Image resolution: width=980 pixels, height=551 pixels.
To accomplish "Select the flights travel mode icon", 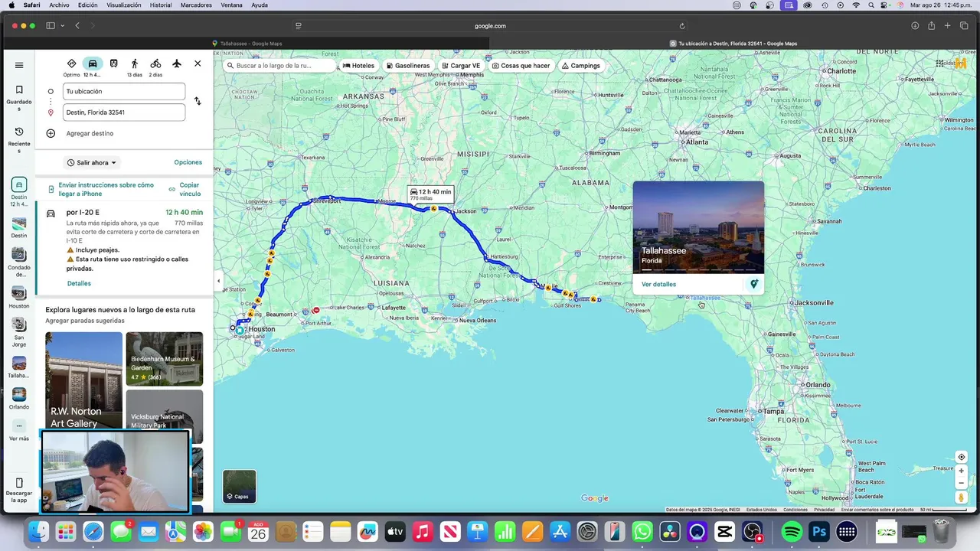I will tap(177, 64).
